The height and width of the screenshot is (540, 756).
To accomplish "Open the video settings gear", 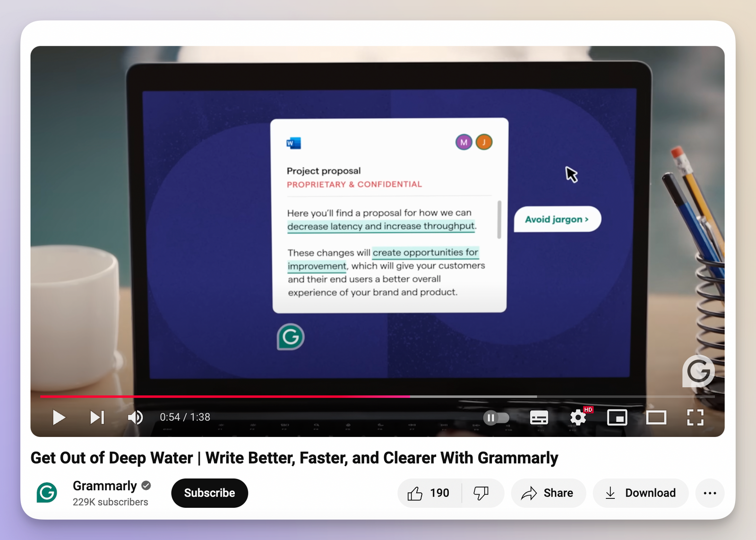I will tap(577, 418).
